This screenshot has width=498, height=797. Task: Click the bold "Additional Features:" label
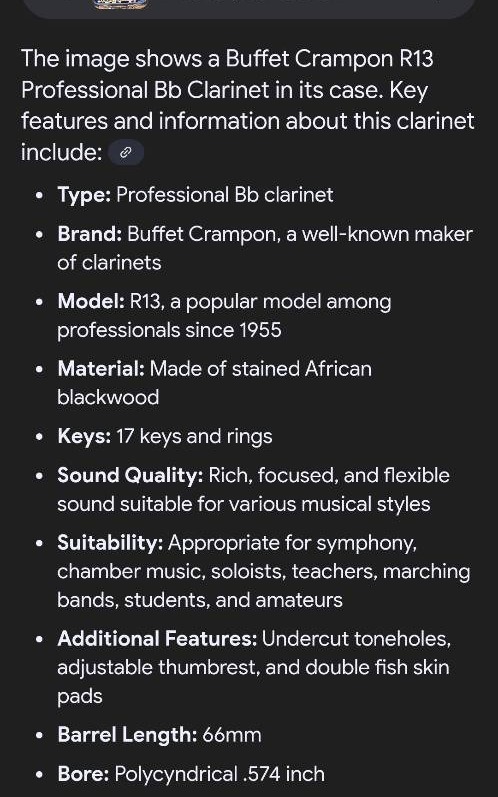[x=157, y=639]
